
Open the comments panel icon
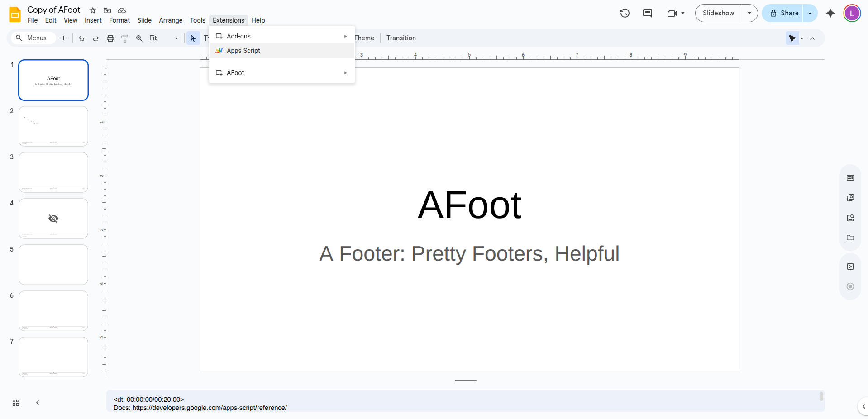pyautogui.click(x=647, y=13)
